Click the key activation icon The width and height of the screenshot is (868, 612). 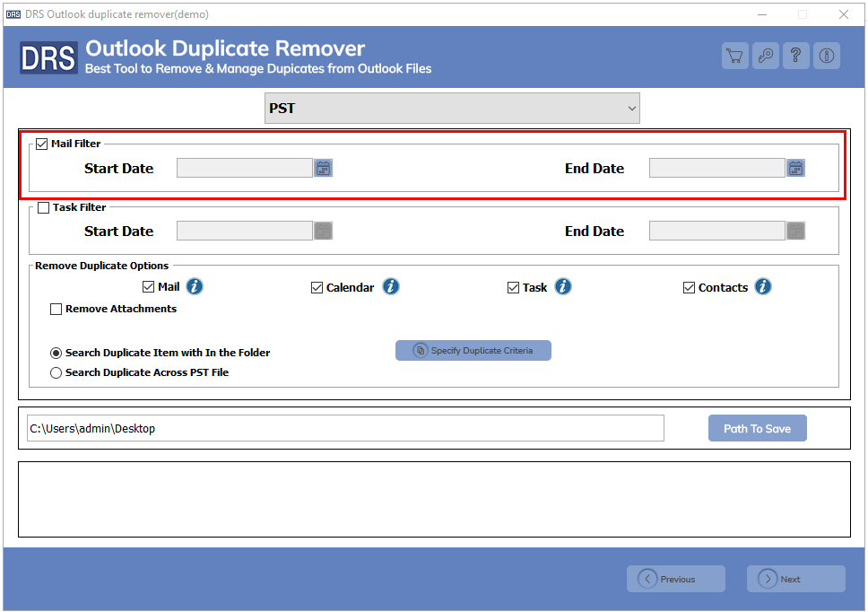coord(766,56)
